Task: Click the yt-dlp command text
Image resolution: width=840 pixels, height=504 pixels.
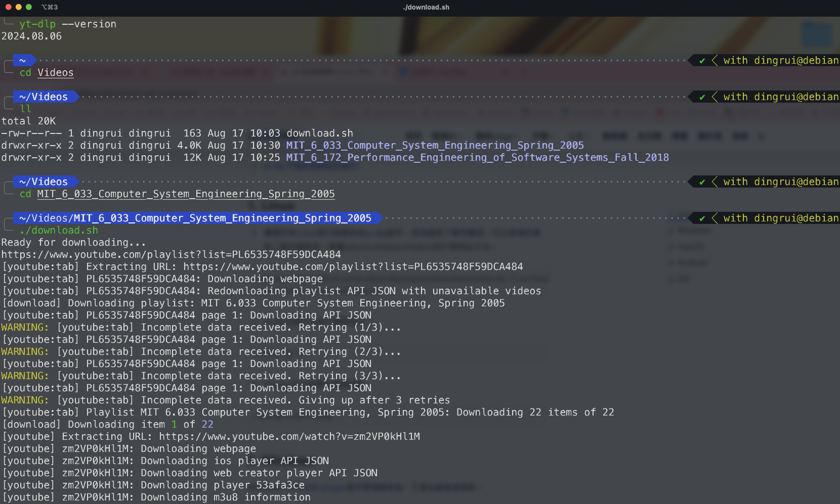Action: [x=37, y=24]
